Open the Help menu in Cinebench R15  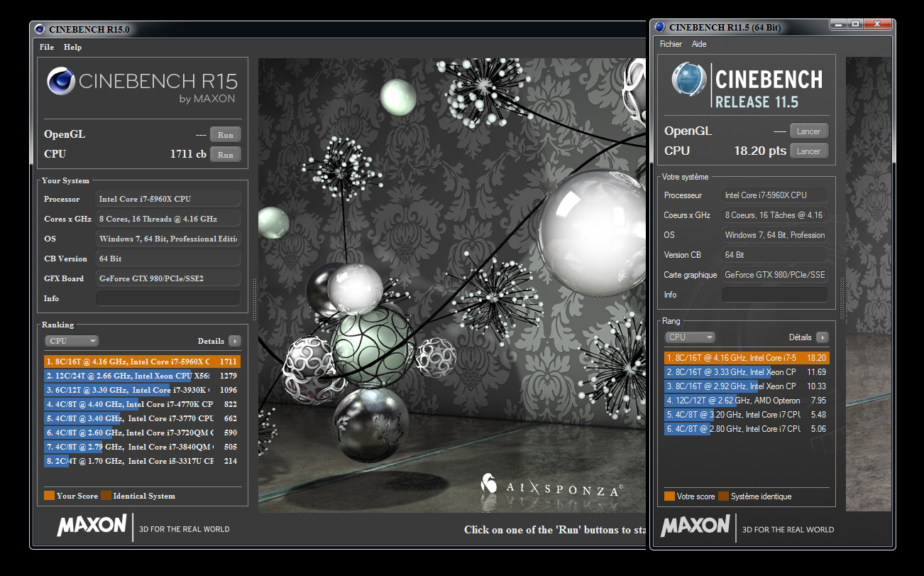coord(72,47)
